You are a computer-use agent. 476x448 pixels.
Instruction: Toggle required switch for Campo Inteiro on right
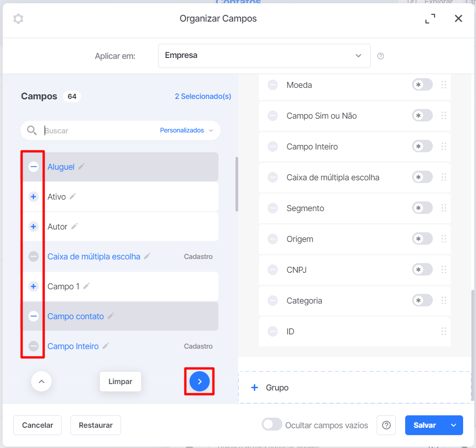(x=422, y=146)
